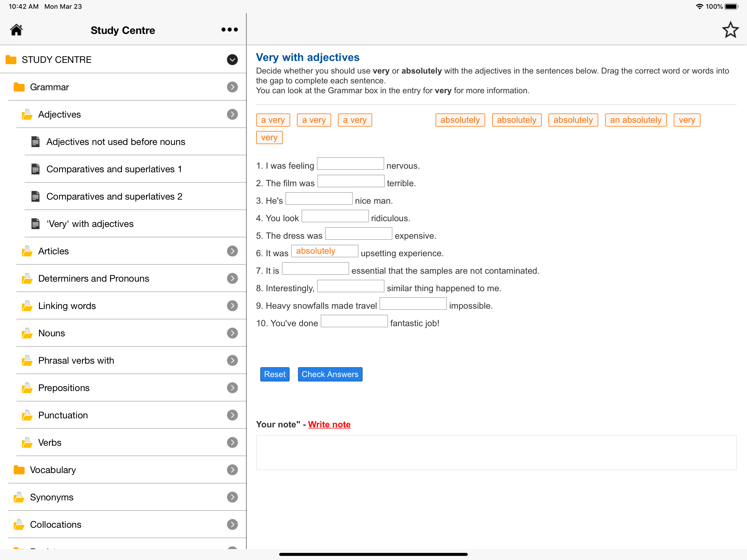Image resolution: width=747 pixels, height=560 pixels.
Task: Click document icon for Comparatives and superlatives 2
Action: [36, 196]
